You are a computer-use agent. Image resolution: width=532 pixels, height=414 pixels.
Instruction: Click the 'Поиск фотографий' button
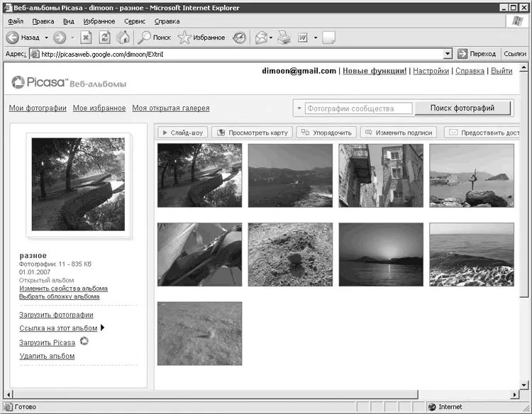(462, 108)
